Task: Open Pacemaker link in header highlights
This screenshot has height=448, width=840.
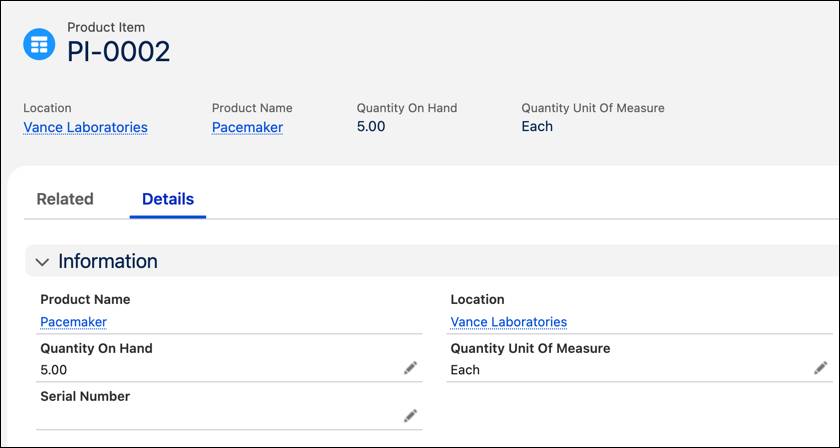Action: 248,128
